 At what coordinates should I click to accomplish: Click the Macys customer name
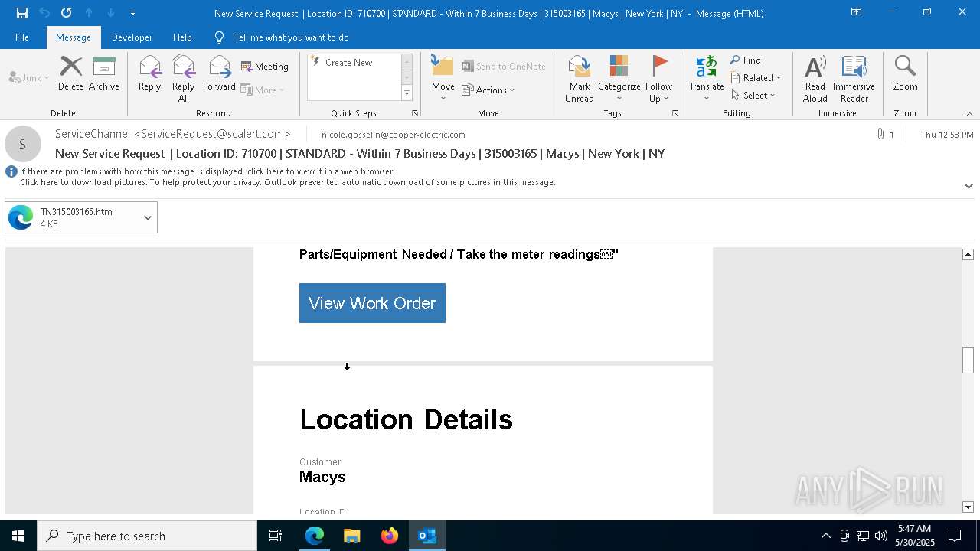(x=322, y=477)
